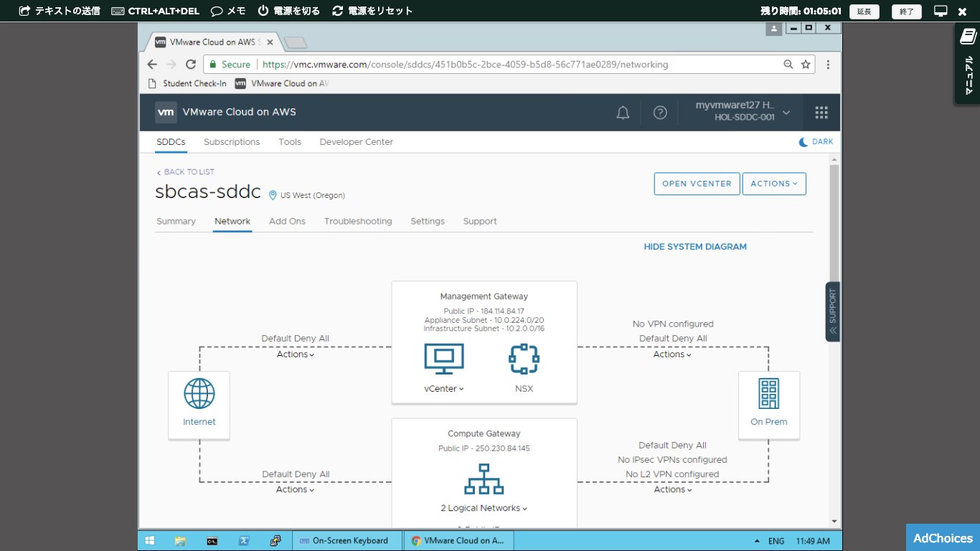Screen dimensions: 980x551
Task: Click the Logical Networks topology icon
Action: coord(484,479)
